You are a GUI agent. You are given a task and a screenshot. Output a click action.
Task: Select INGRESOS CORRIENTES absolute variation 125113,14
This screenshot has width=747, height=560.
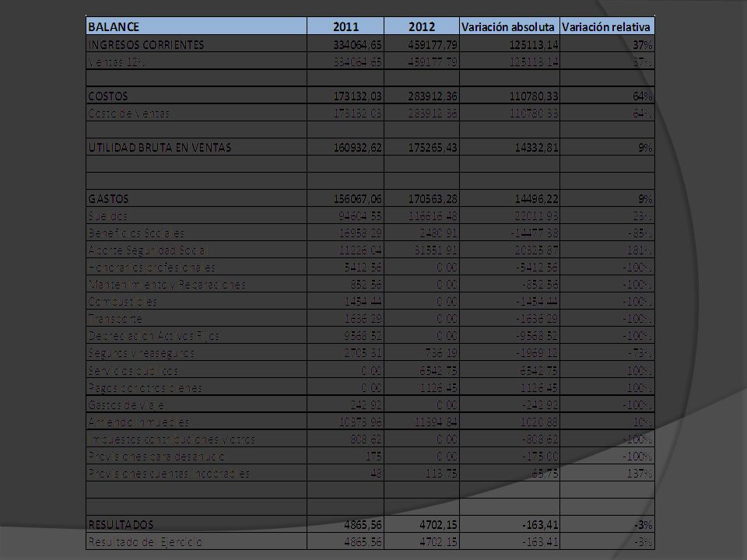click(534, 45)
